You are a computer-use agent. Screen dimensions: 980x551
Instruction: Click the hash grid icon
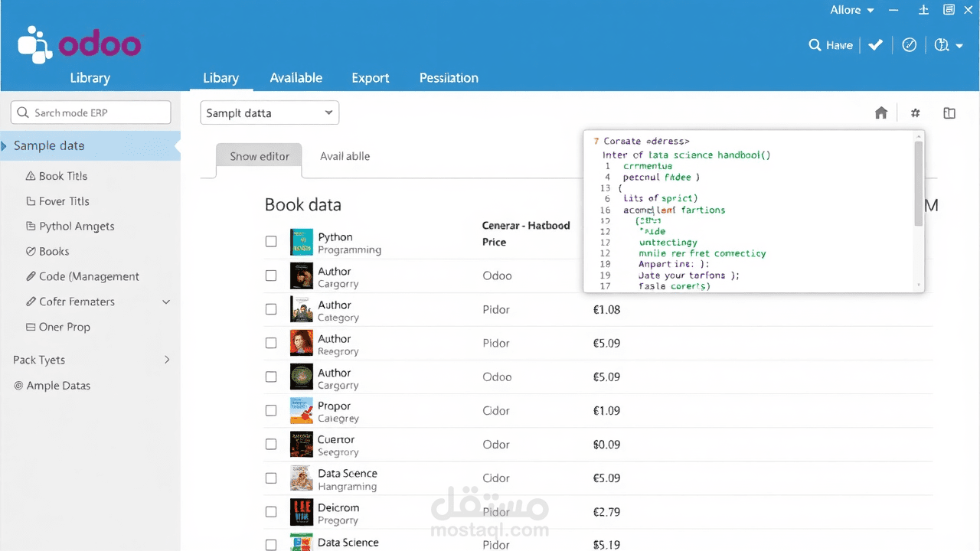[x=915, y=112]
